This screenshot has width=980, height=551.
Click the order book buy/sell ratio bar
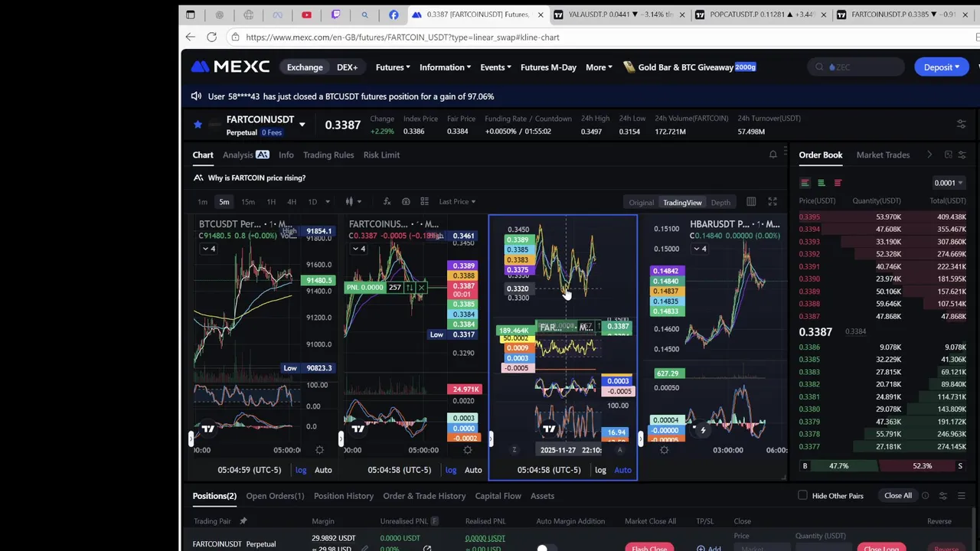pos(882,466)
